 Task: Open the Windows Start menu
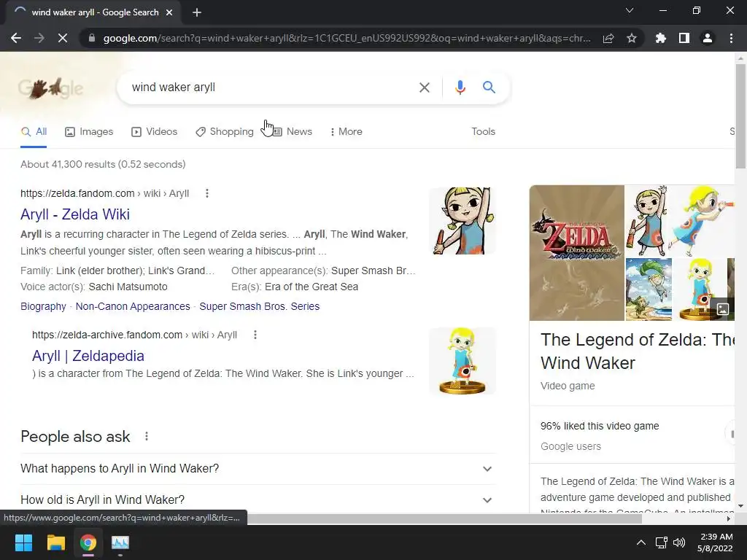[x=23, y=542]
